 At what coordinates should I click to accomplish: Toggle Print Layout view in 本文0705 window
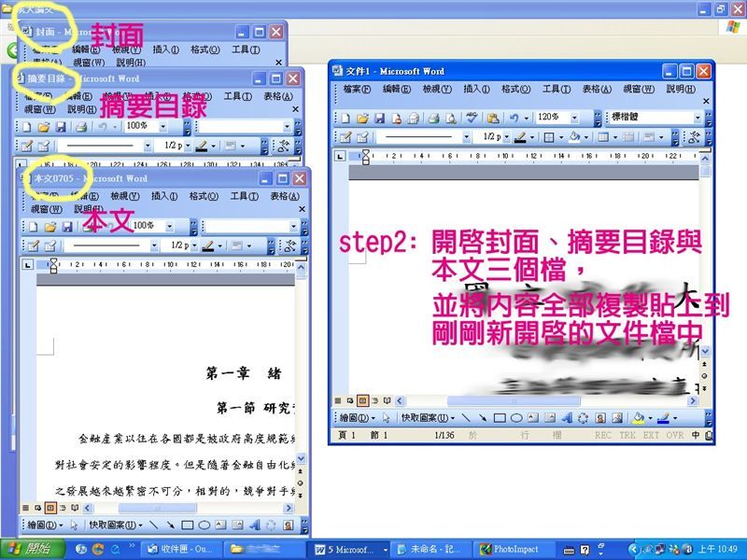pyautogui.click(x=50, y=508)
